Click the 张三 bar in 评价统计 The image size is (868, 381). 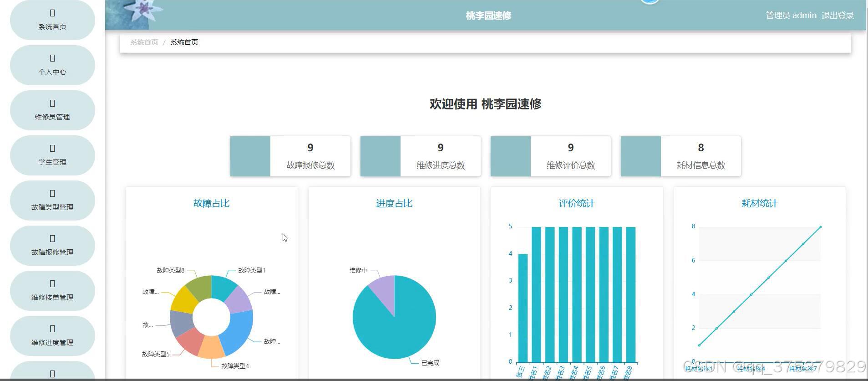coord(523,308)
